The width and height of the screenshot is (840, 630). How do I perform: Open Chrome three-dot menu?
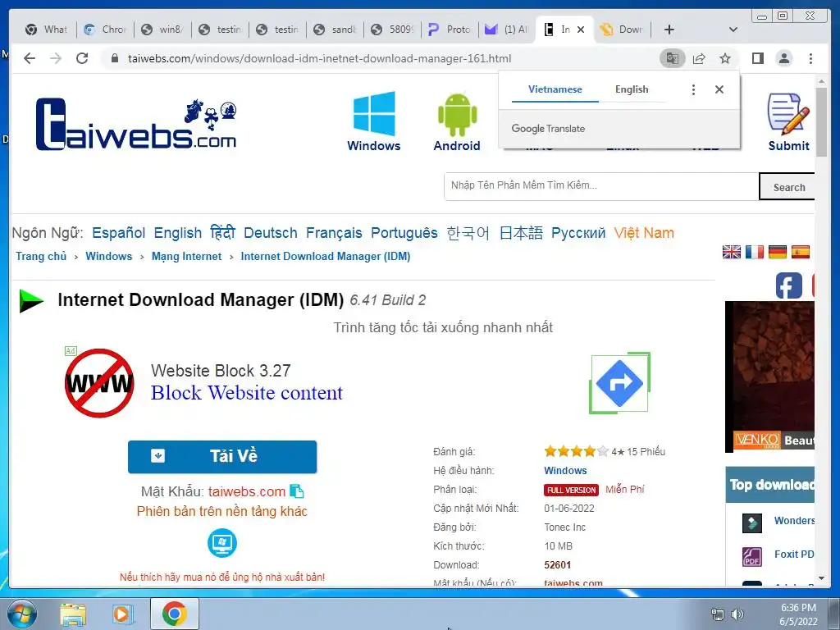point(810,58)
